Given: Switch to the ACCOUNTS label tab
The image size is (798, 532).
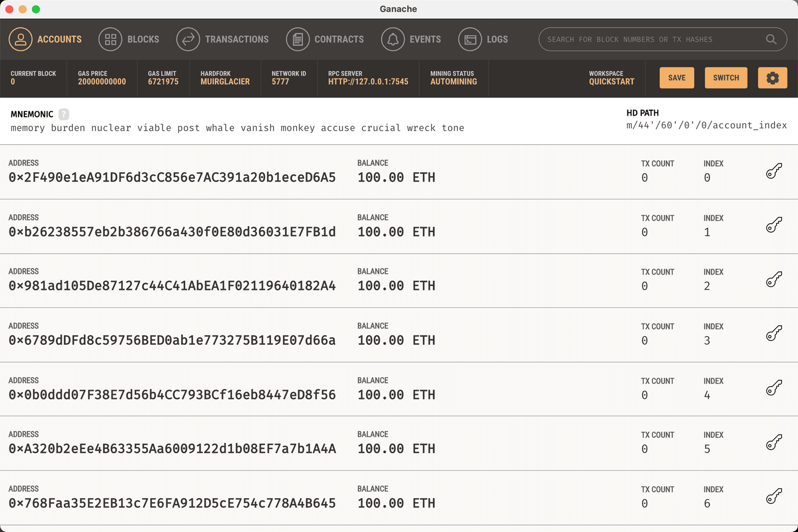Looking at the screenshot, I should point(59,39).
